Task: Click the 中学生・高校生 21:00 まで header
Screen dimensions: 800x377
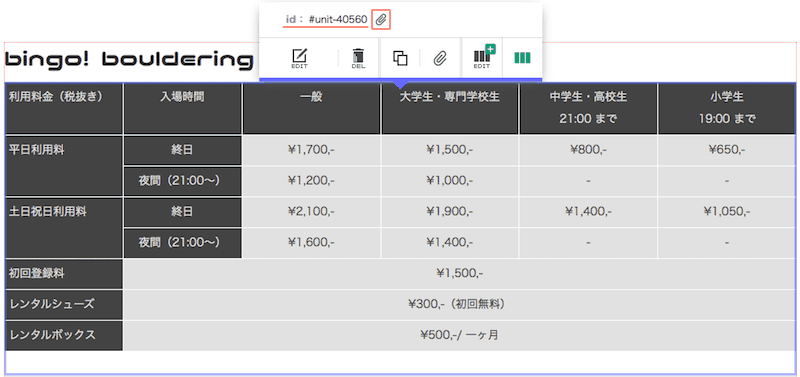Action: [588, 109]
